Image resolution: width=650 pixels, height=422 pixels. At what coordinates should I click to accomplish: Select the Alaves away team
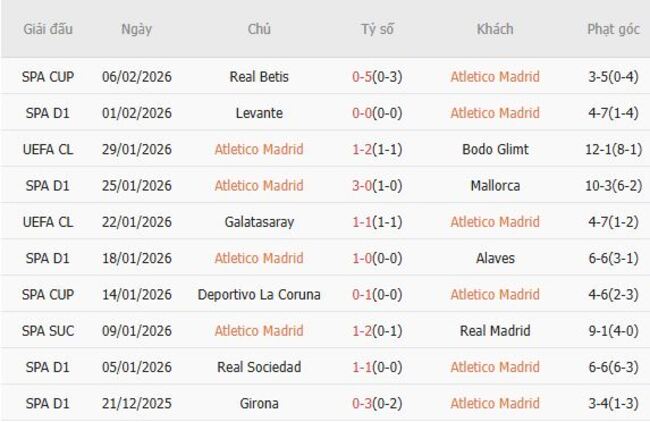pyautogui.click(x=494, y=258)
